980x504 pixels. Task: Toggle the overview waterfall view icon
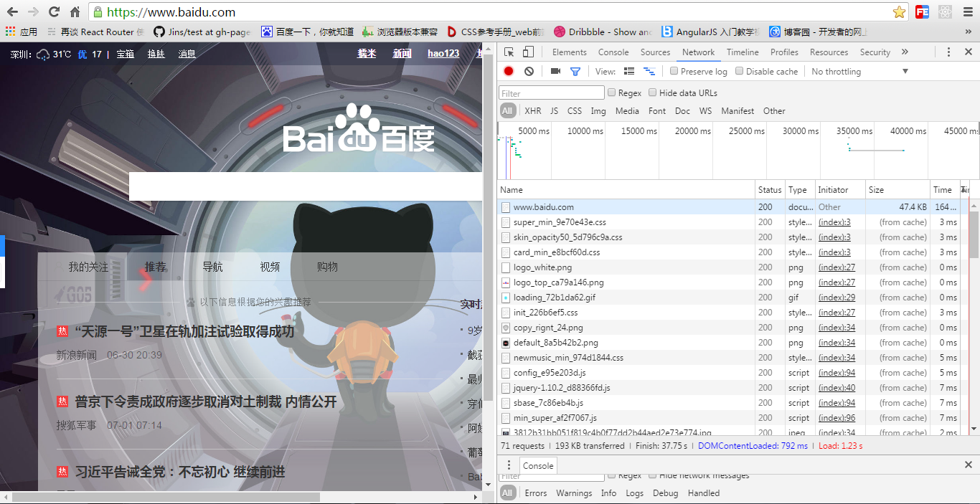point(649,72)
